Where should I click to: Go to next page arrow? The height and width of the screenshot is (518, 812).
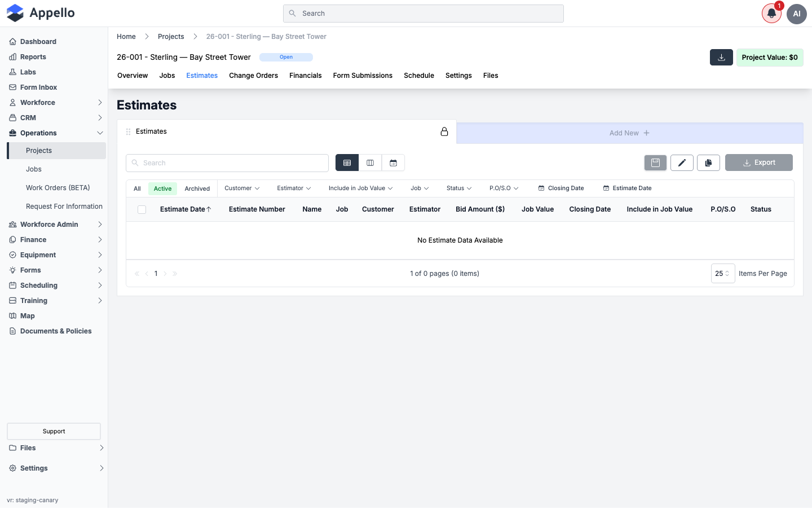pos(165,274)
